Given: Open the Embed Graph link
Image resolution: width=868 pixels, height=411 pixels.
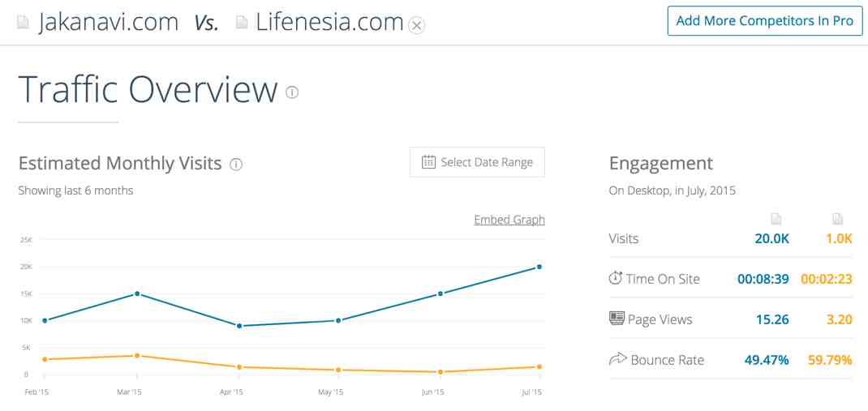Looking at the screenshot, I should (x=509, y=220).
